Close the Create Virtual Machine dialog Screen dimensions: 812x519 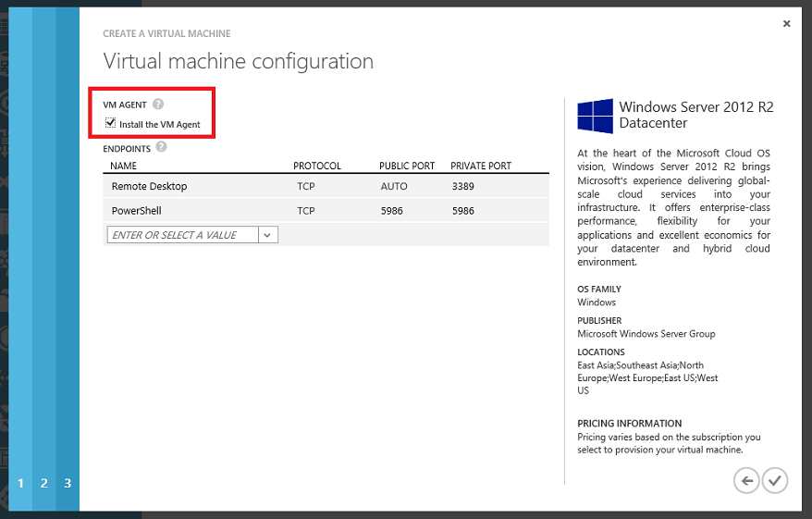pos(786,24)
